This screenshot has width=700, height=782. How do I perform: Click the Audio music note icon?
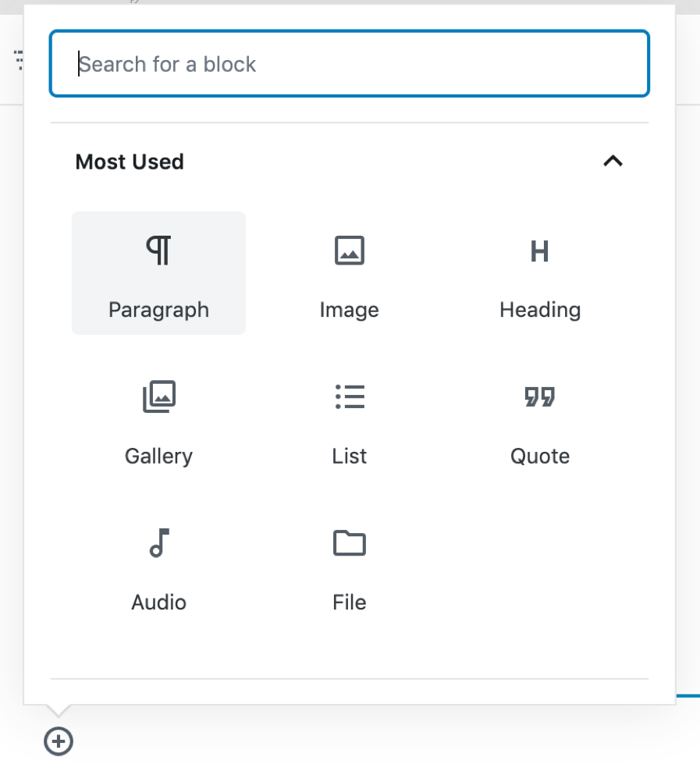pos(159,542)
